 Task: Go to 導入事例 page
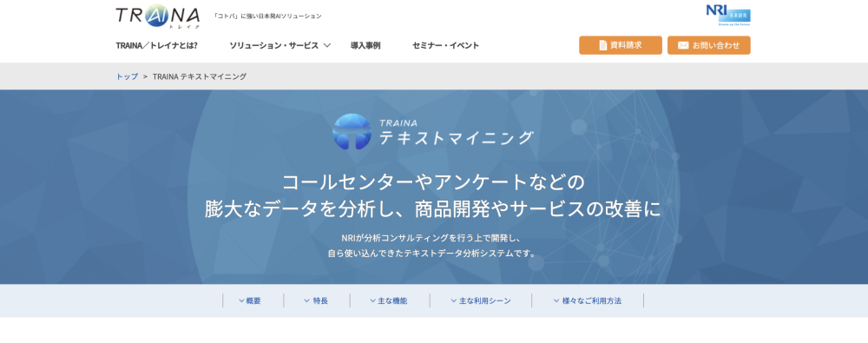pos(365,45)
